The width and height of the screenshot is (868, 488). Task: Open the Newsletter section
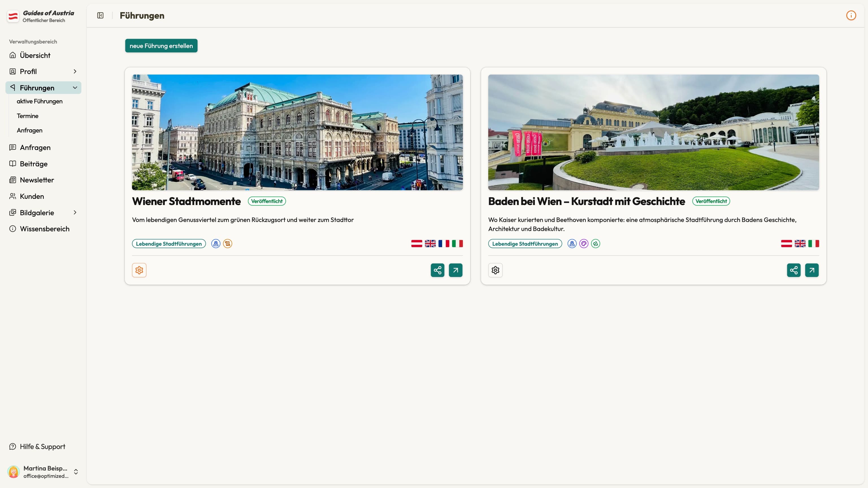click(x=43, y=180)
